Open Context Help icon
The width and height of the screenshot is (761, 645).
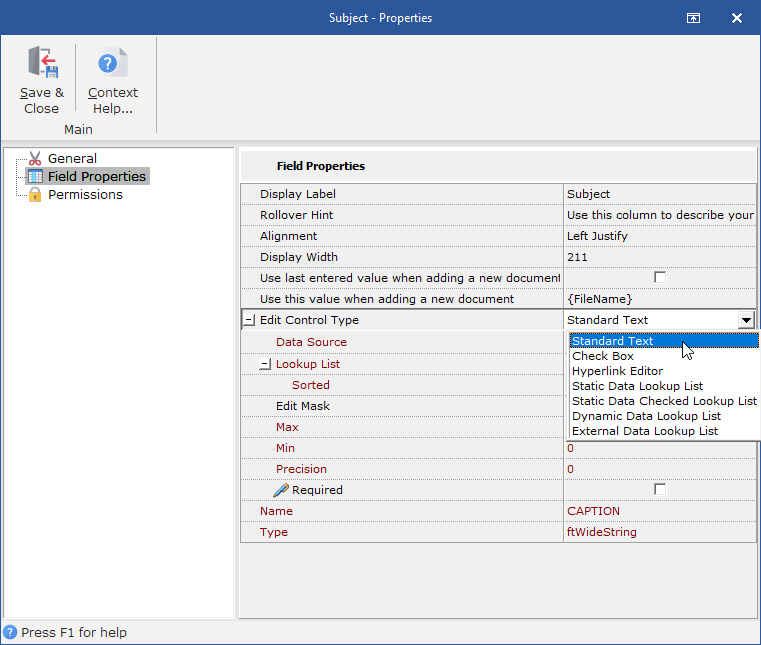(x=113, y=62)
